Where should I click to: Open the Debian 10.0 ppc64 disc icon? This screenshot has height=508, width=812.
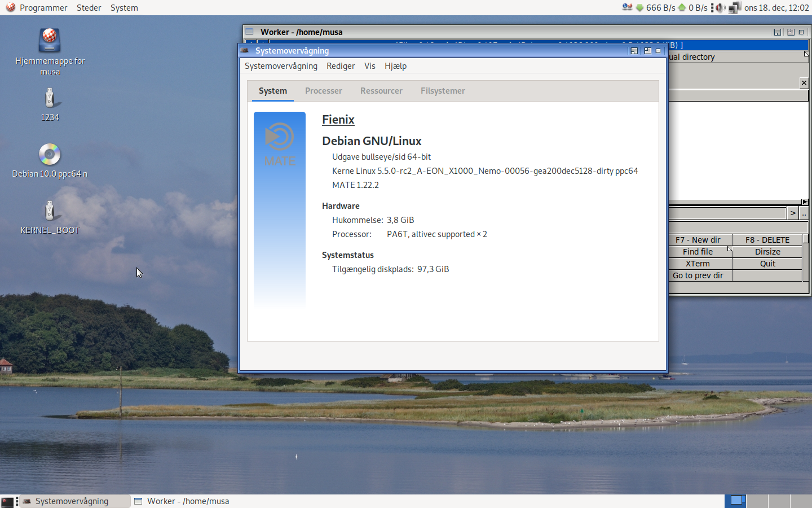pos(50,155)
